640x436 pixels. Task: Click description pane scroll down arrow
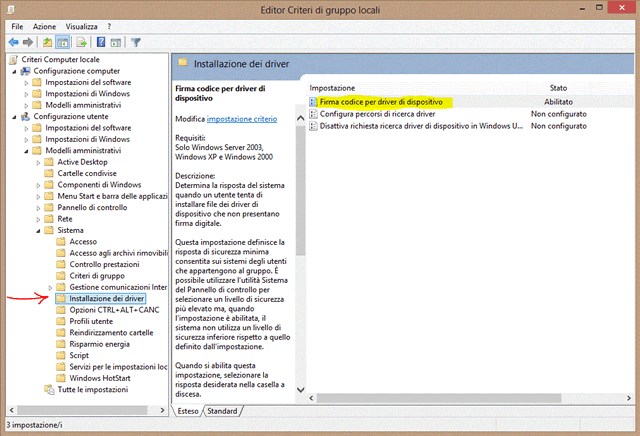[300, 390]
